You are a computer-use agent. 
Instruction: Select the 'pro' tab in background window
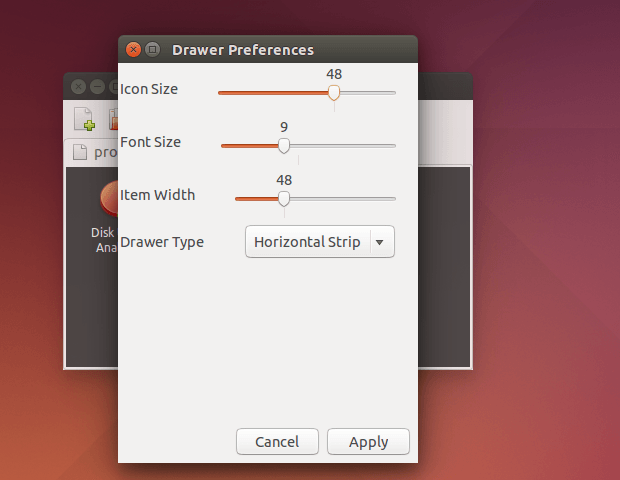point(95,152)
